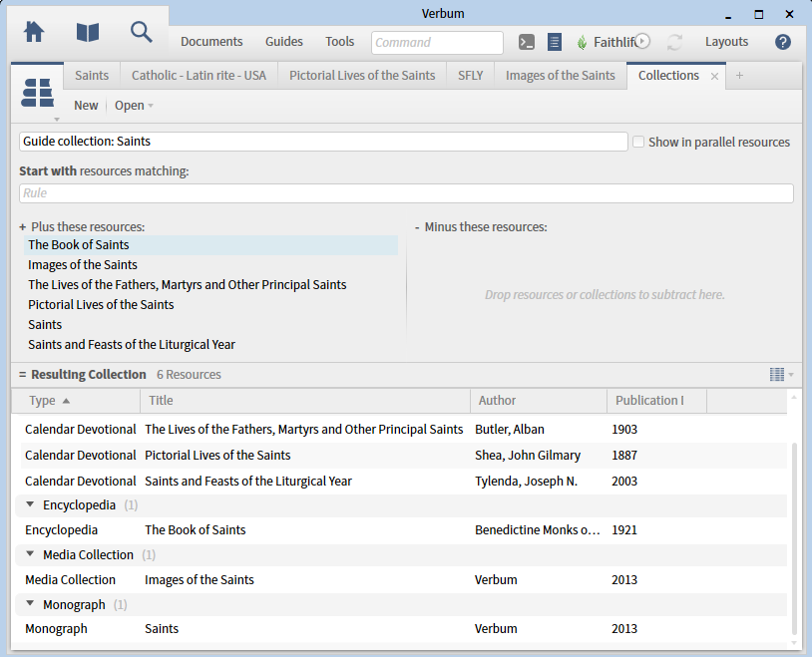Click the sync refresh icon
This screenshot has height=657, width=812.
tap(674, 42)
